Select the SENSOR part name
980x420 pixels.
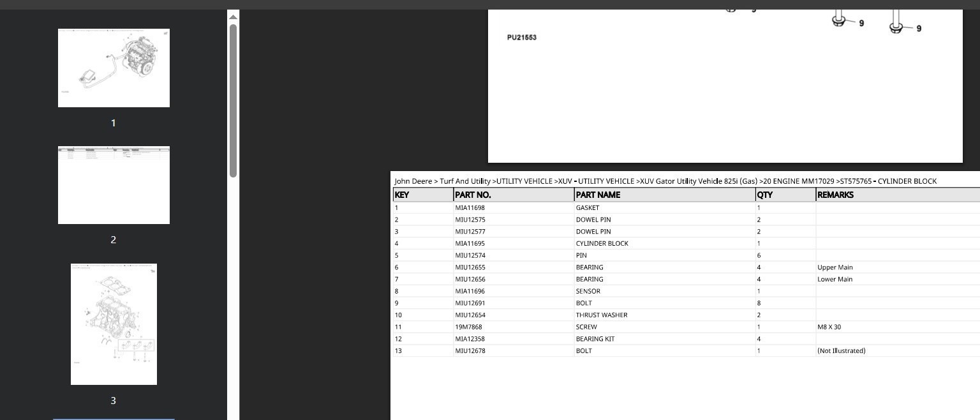[x=588, y=291]
